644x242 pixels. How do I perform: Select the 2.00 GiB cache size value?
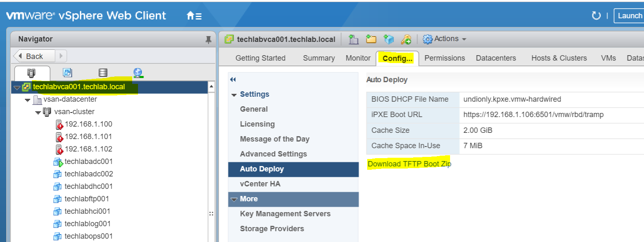[478, 130]
